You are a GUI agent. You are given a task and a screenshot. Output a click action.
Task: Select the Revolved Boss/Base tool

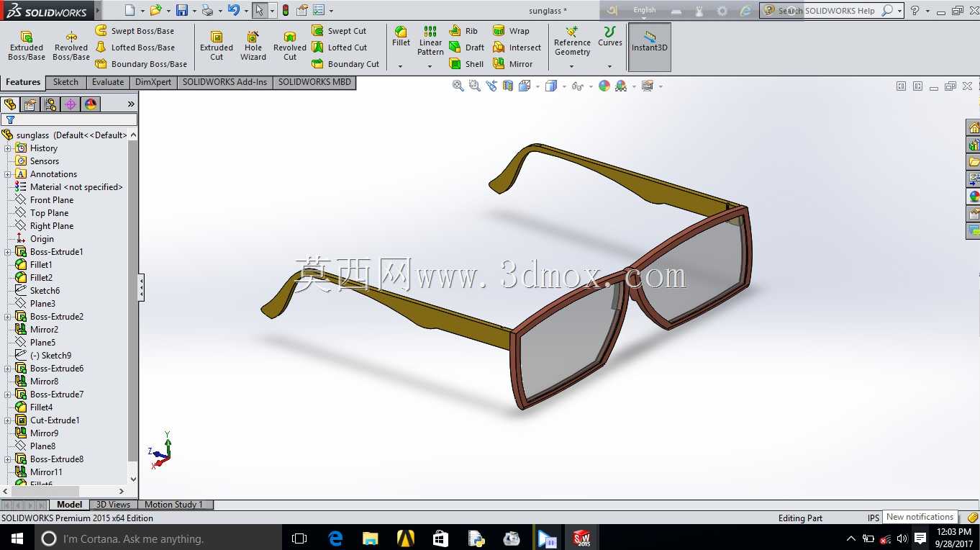(71, 45)
